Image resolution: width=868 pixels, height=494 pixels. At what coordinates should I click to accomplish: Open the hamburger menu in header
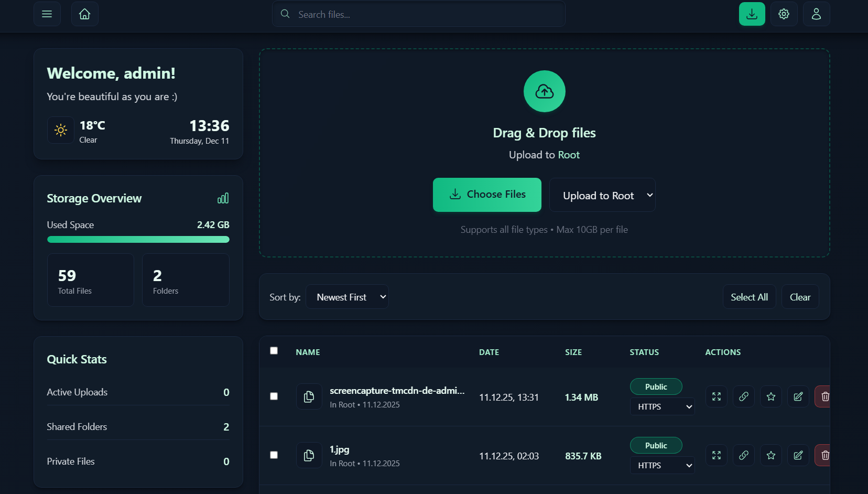click(x=47, y=14)
